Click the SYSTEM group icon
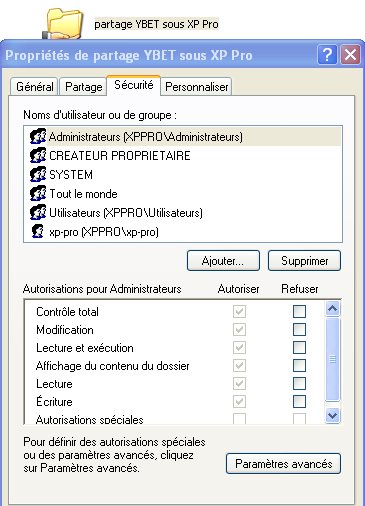The height and width of the screenshot is (506, 365). tap(38, 175)
